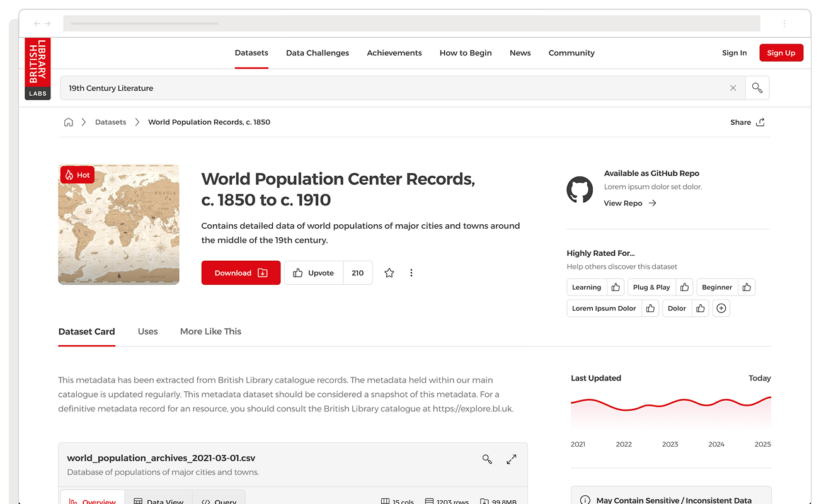This screenshot has height=504, width=819.
Task: Open the Data Challenges menu item
Action: 318,53
